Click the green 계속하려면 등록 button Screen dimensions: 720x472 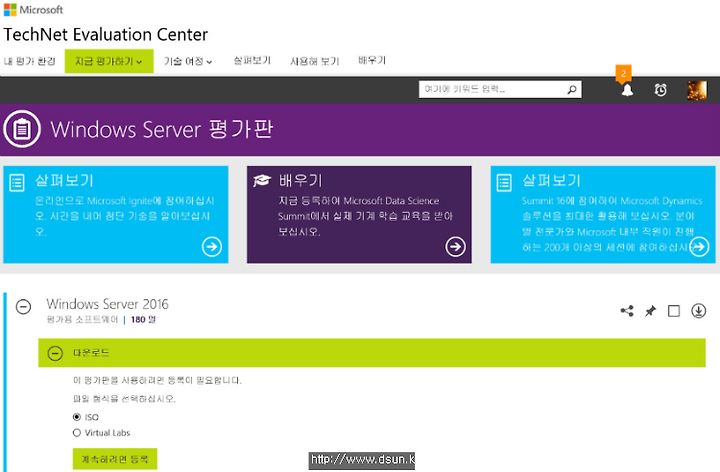(115, 459)
